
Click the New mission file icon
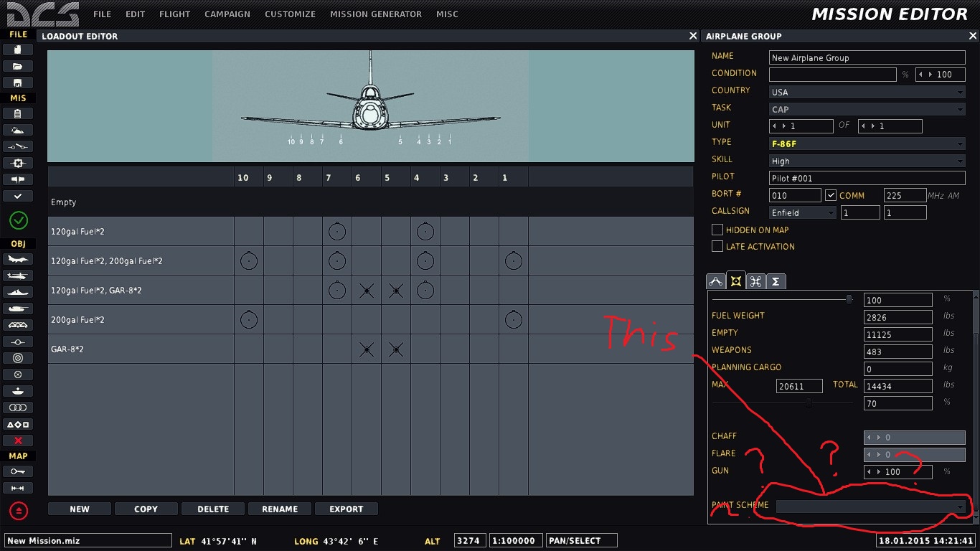[x=18, y=50]
